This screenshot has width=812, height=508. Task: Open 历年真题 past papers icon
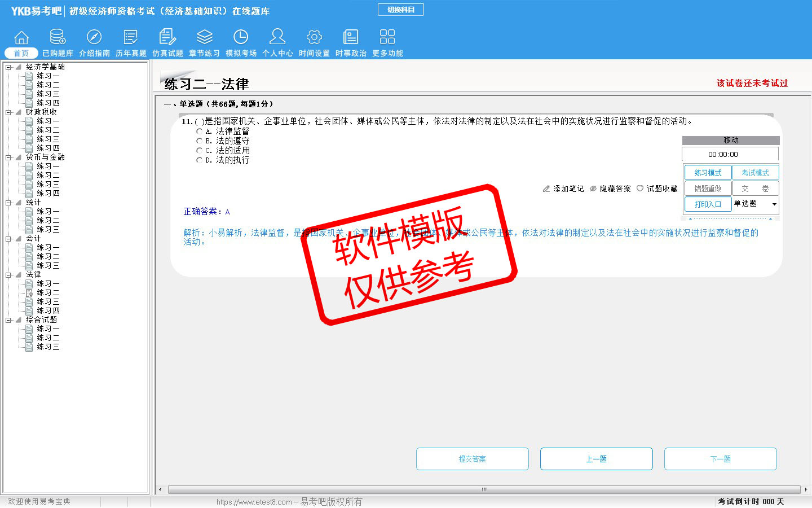(131, 38)
